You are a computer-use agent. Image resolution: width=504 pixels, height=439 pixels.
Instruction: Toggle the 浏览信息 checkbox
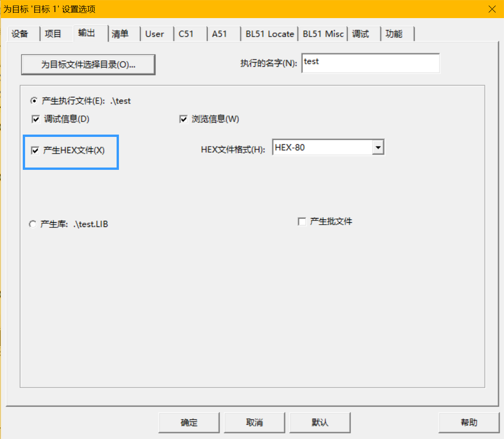(x=183, y=119)
